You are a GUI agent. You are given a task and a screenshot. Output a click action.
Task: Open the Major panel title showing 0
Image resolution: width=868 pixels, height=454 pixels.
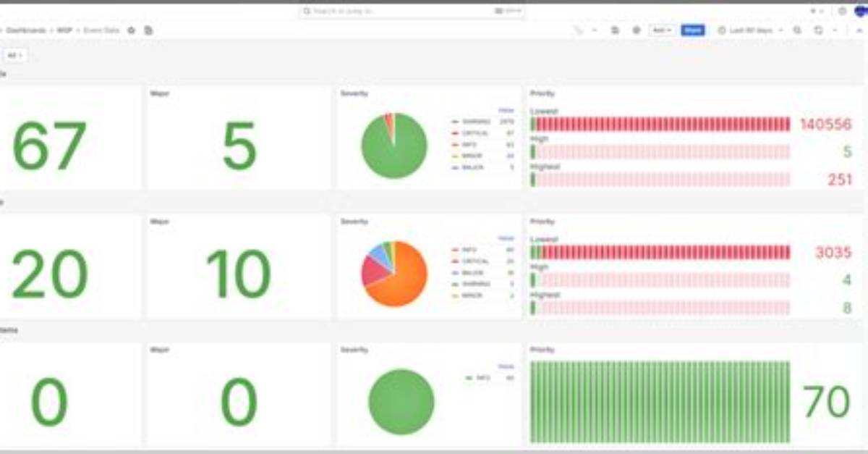(159, 350)
